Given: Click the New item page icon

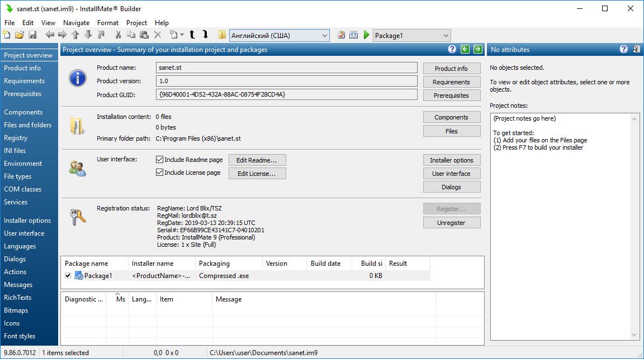Looking at the screenshot, I should 174,35.
